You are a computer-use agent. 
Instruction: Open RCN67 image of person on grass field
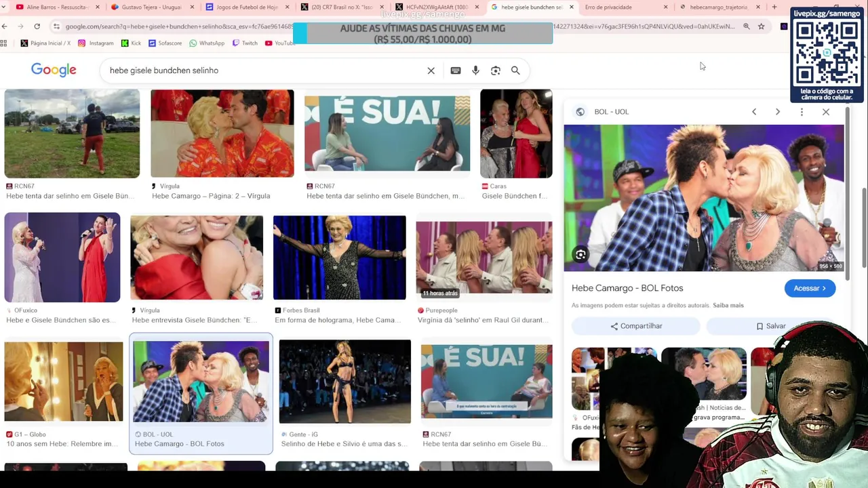pos(72,134)
